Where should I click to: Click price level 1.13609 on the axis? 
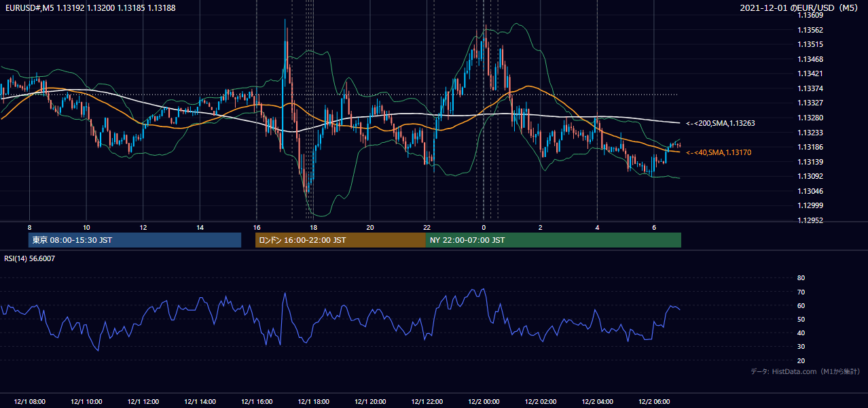[810, 16]
